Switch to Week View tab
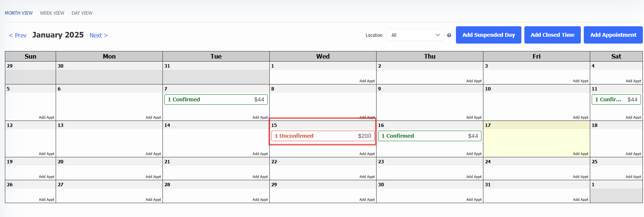Image resolution: width=644 pixels, height=217 pixels. (52, 13)
